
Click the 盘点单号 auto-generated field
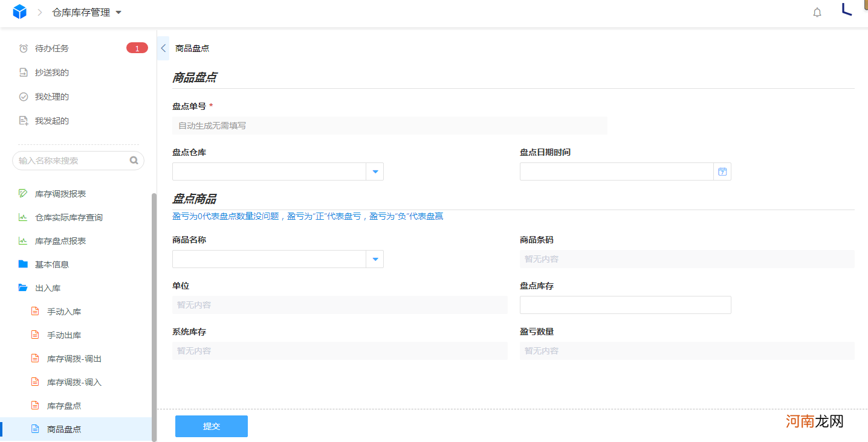point(390,126)
